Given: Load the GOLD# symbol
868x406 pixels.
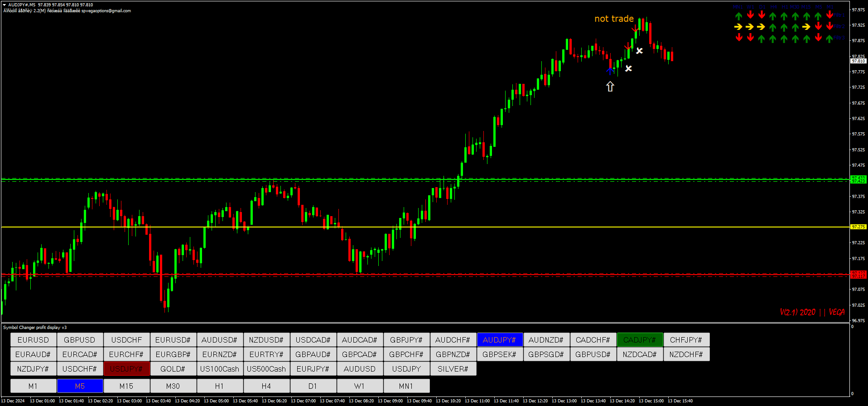Looking at the screenshot, I should click(173, 369).
